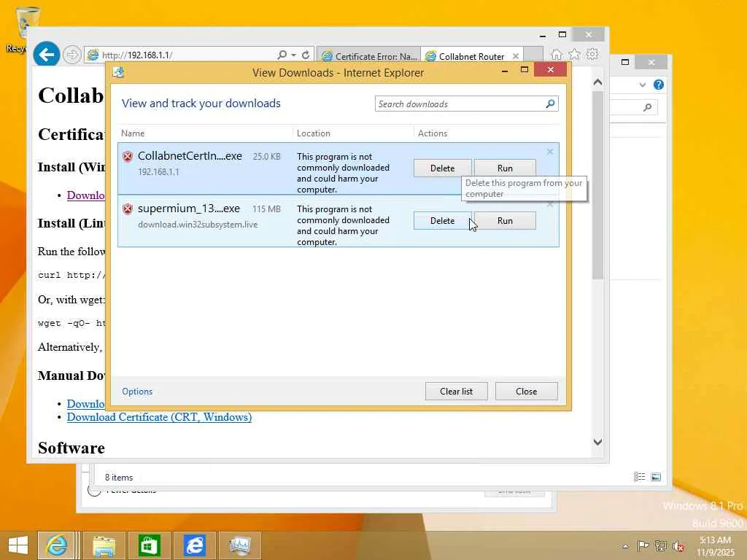Refresh the page with reload icon

pos(306,55)
